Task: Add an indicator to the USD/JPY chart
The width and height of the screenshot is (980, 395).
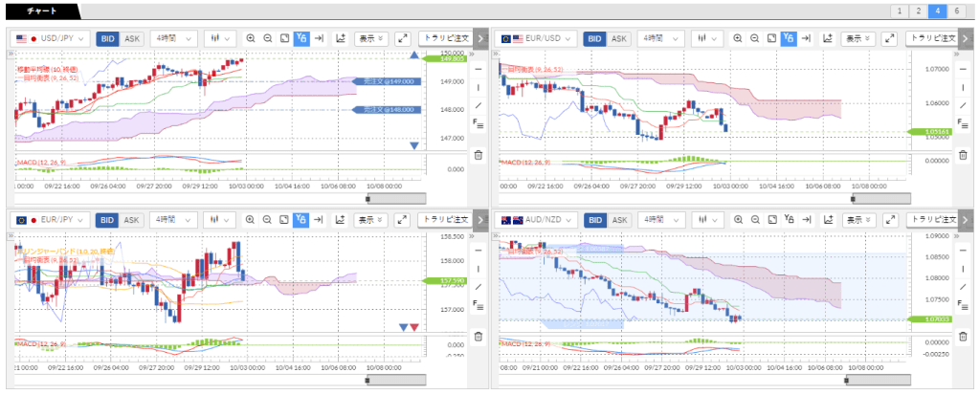Action: (x=340, y=38)
